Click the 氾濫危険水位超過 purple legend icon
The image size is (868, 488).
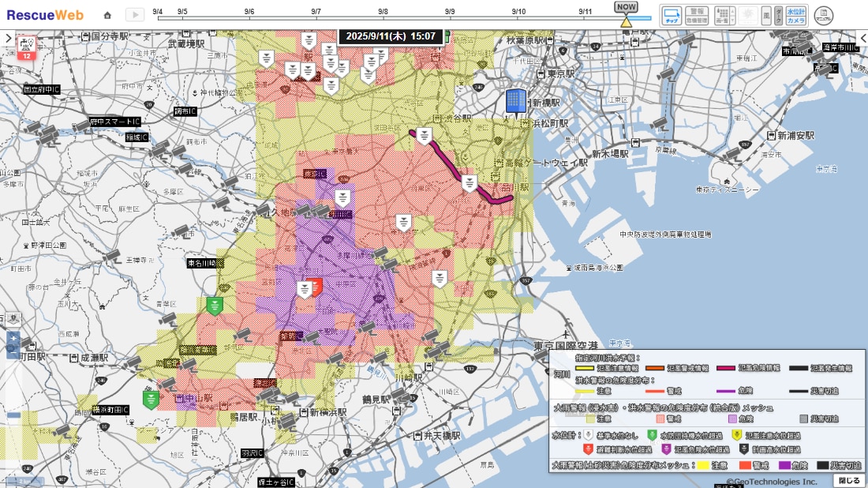(666, 449)
